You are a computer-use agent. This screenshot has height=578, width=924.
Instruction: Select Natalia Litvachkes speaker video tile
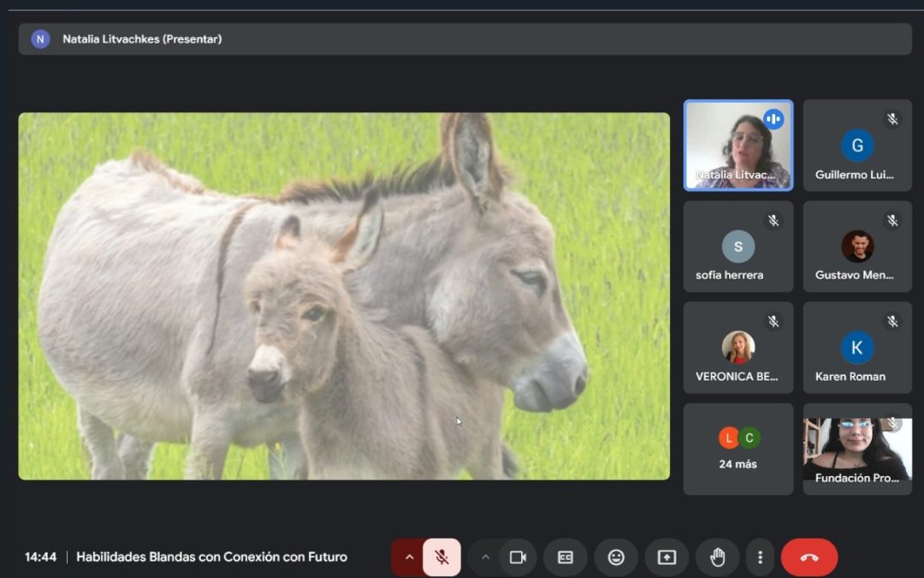(x=737, y=145)
